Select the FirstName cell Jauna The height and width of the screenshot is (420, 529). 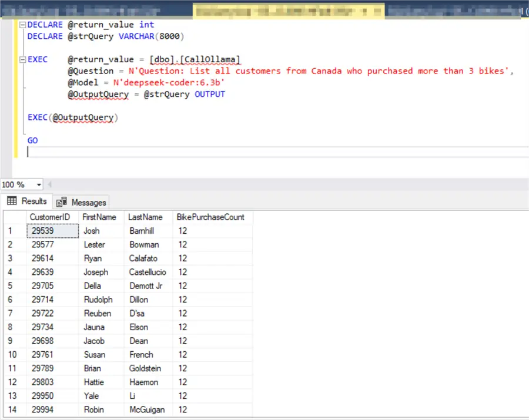click(x=101, y=327)
